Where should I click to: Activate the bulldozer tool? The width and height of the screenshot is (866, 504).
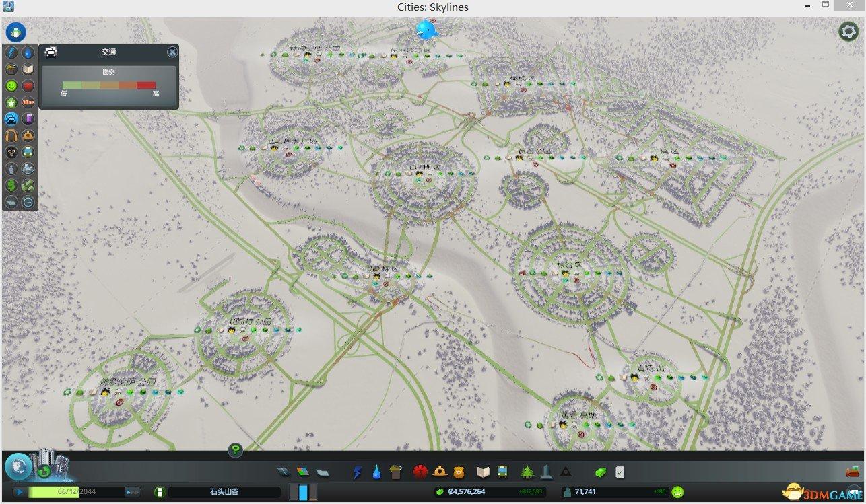click(x=853, y=472)
